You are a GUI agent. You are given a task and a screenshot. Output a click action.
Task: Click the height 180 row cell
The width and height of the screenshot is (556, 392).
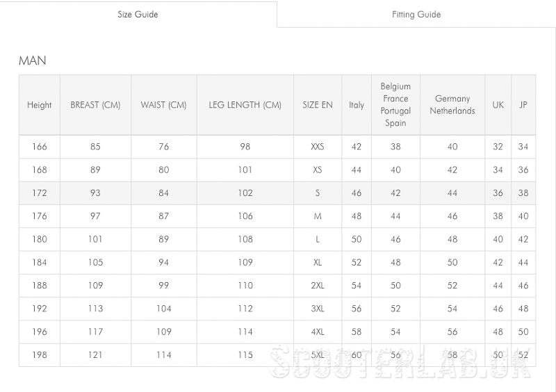point(40,239)
